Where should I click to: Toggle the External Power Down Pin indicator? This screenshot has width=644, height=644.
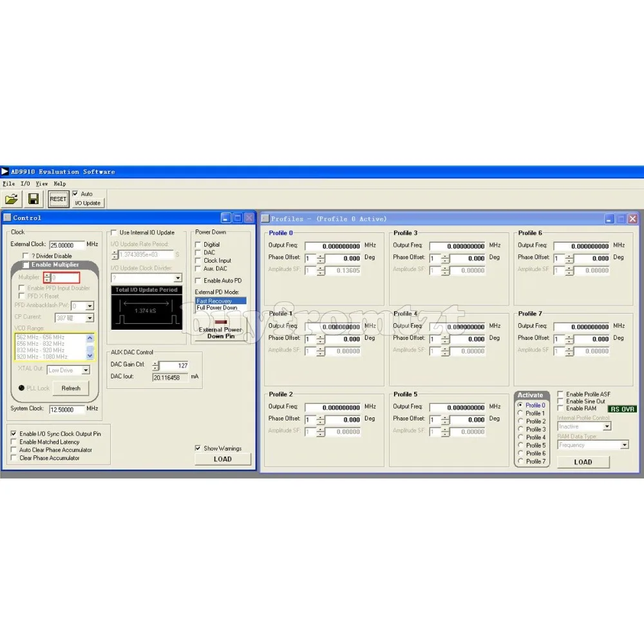pos(220,322)
